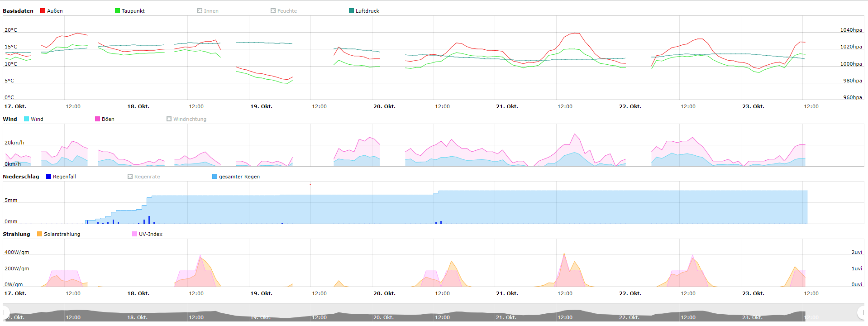
Task: Click the 20km/h wind axis label
Action: [x=14, y=143]
